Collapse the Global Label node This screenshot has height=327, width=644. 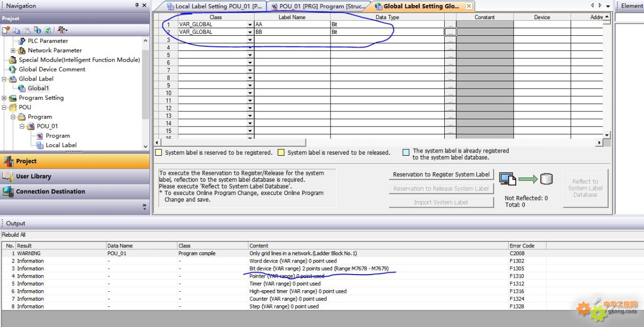point(4,79)
